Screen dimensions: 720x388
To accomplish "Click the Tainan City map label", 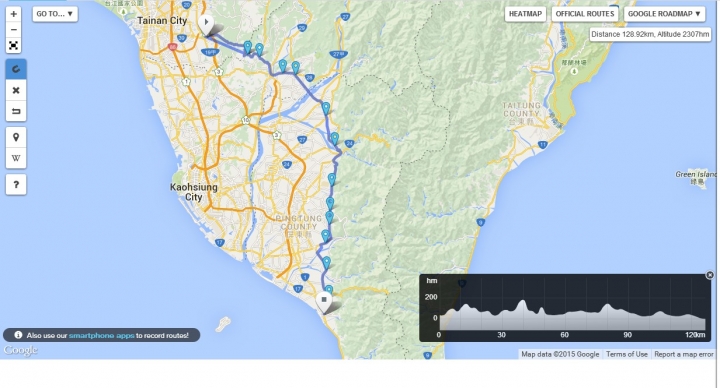I will pos(162,21).
